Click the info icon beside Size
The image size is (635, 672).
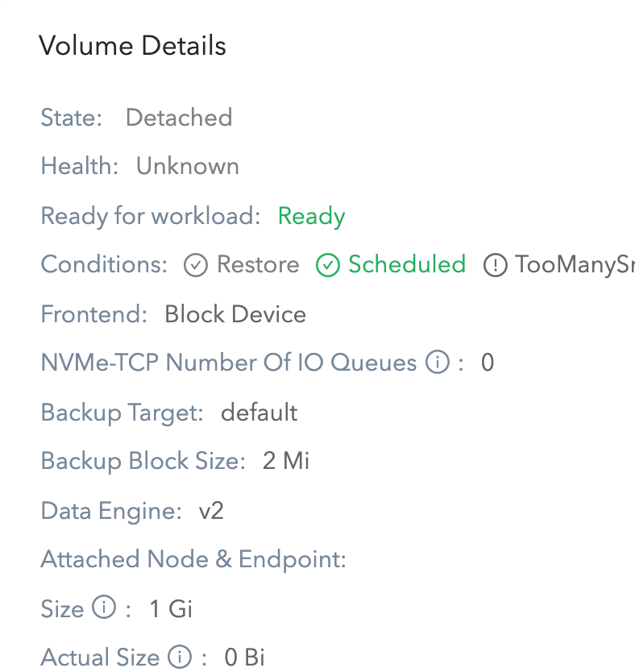point(104,608)
